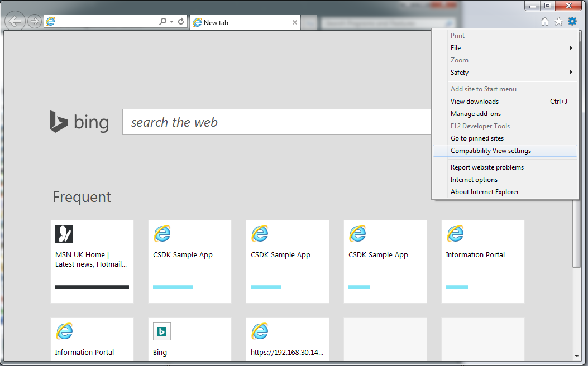
Task: Open Compatibility View settings
Action: click(x=505, y=151)
